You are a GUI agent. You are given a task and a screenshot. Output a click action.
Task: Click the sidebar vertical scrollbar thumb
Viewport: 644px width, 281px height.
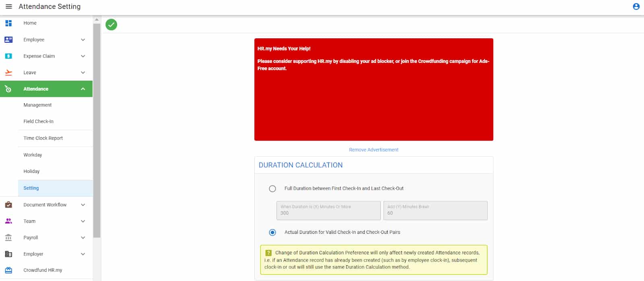[97, 131]
